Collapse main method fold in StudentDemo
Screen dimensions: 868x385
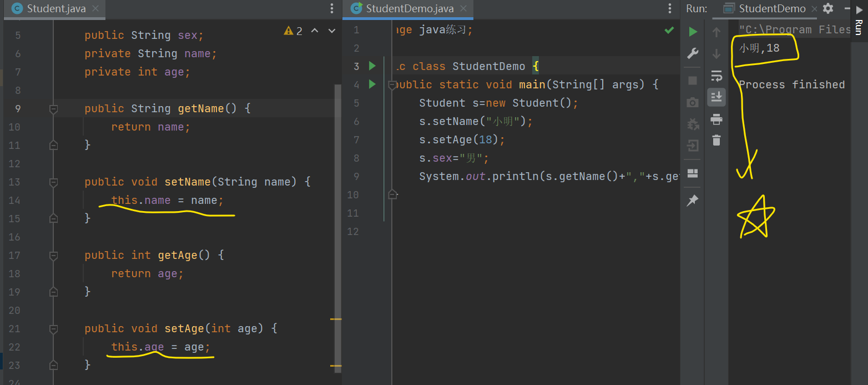(393, 84)
